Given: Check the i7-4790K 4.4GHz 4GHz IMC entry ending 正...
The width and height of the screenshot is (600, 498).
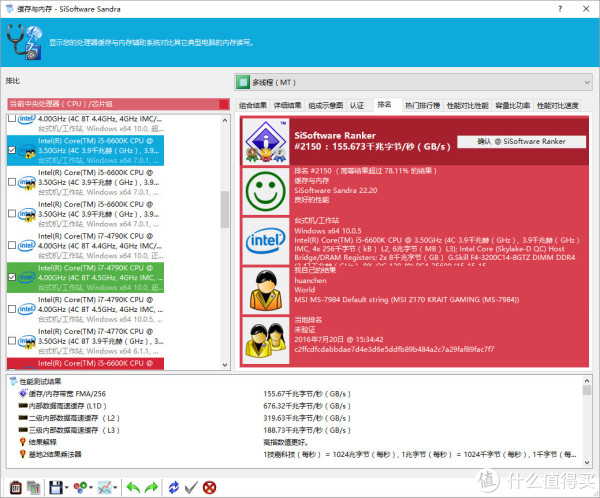Looking at the screenshot, I should click(x=12, y=245).
